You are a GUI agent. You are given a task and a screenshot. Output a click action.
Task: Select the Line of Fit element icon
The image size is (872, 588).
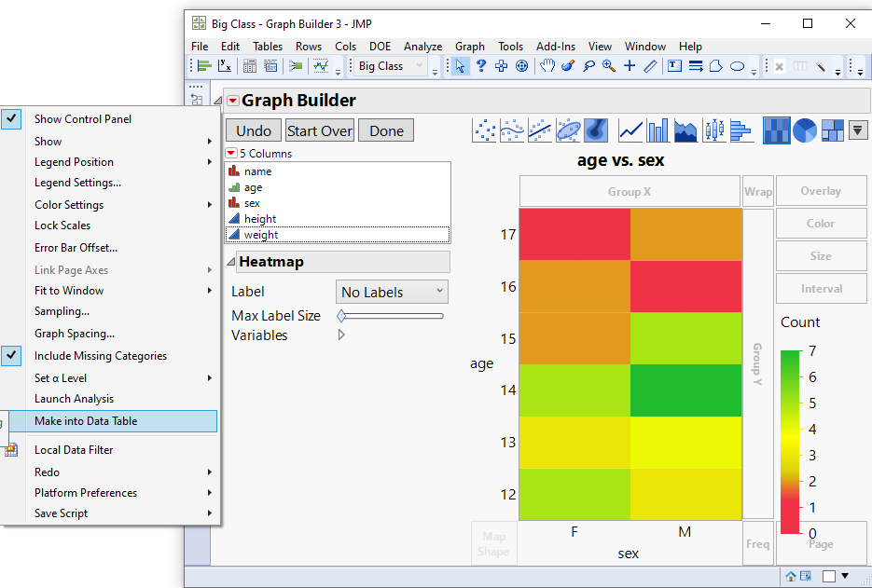point(540,130)
